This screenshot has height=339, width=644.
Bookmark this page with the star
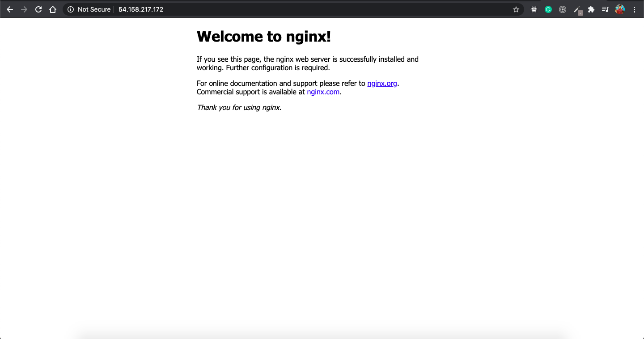pos(516,9)
